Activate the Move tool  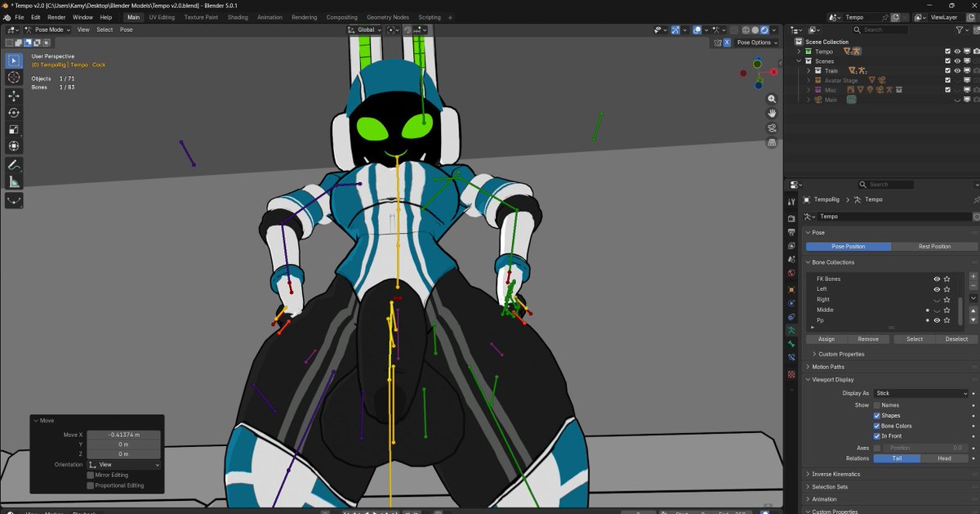tap(14, 96)
